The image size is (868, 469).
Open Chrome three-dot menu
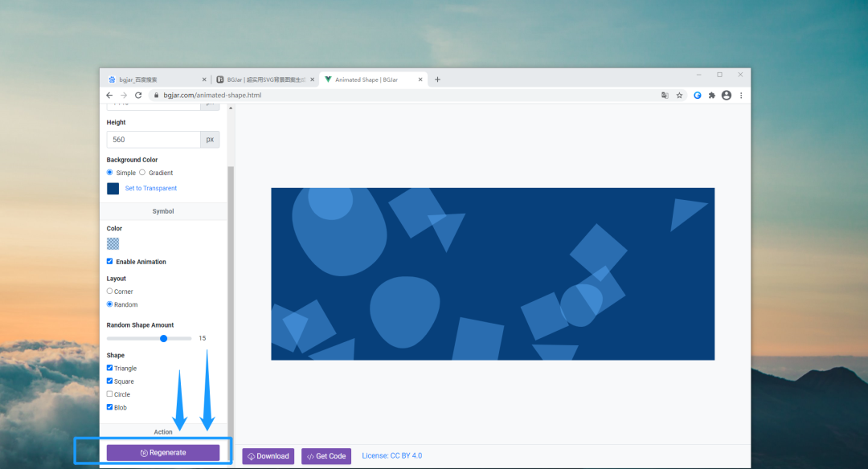tap(741, 95)
